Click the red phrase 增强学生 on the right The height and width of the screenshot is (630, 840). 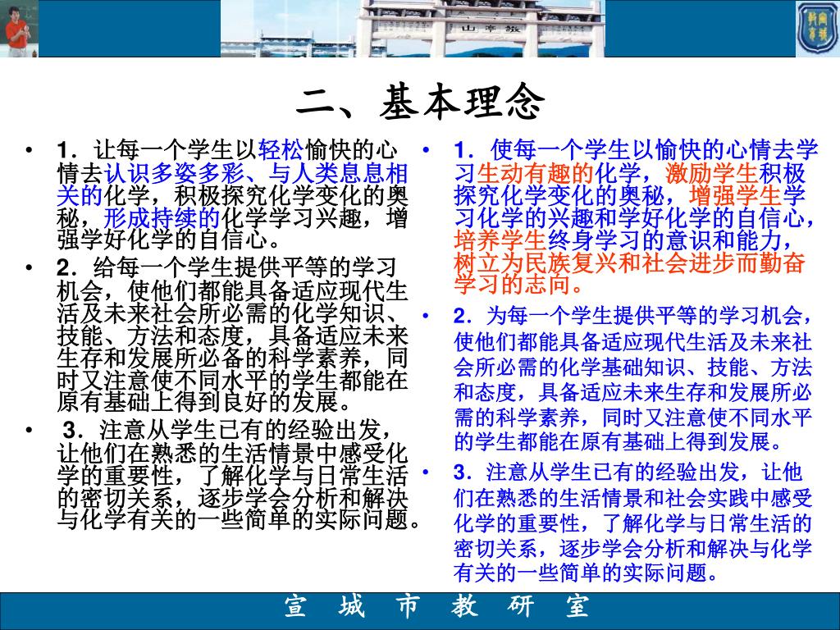coord(736,195)
